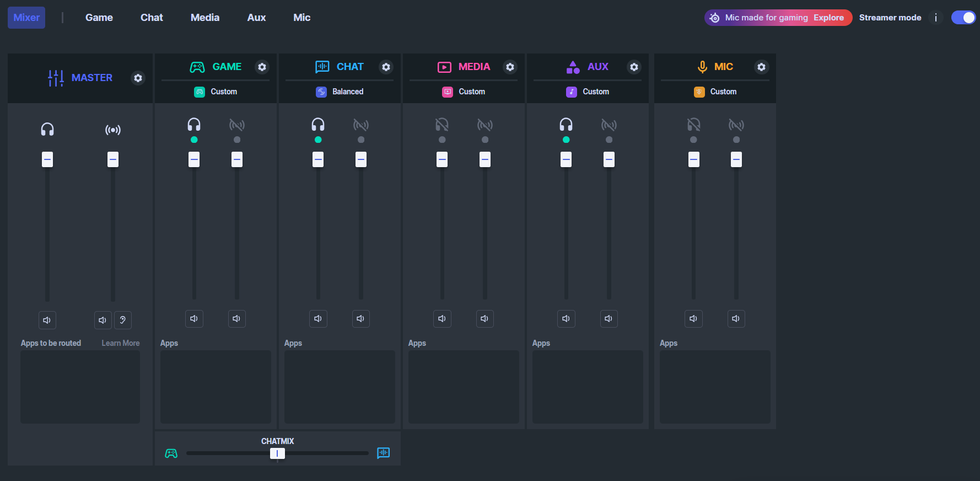This screenshot has width=980, height=481.
Task: Click the Game Apps list box
Action: (216, 387)
